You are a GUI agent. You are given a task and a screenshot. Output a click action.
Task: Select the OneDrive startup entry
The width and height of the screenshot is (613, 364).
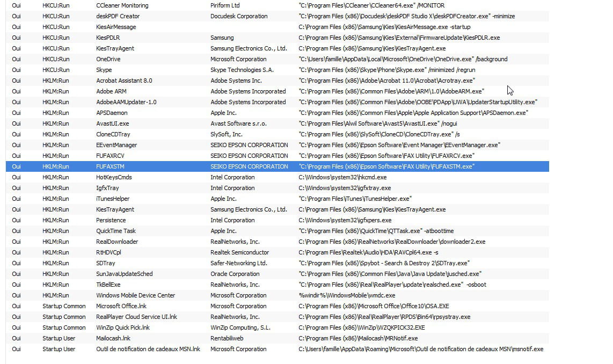coord(108,59)
